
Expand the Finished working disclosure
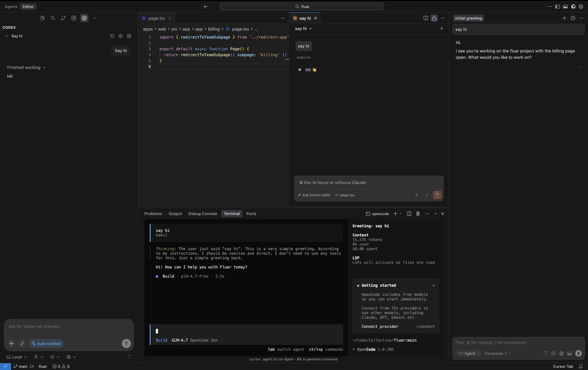[x=26, y=68]
